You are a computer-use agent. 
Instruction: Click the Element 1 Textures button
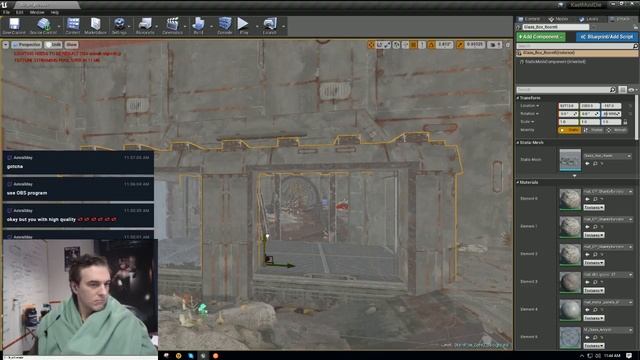click(593, 235)
